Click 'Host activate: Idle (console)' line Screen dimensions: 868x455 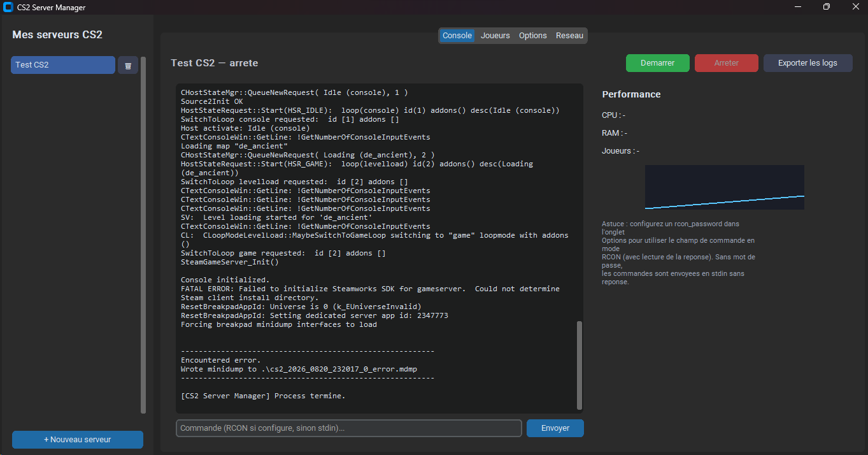[x=245, y=128]
